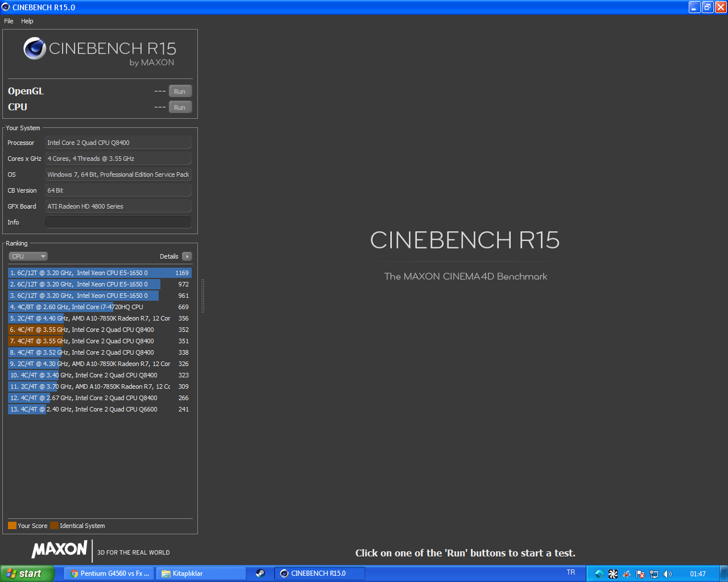Open the CPU ranking type dropdown
This screenshot has width=728, height=582.
28,256
